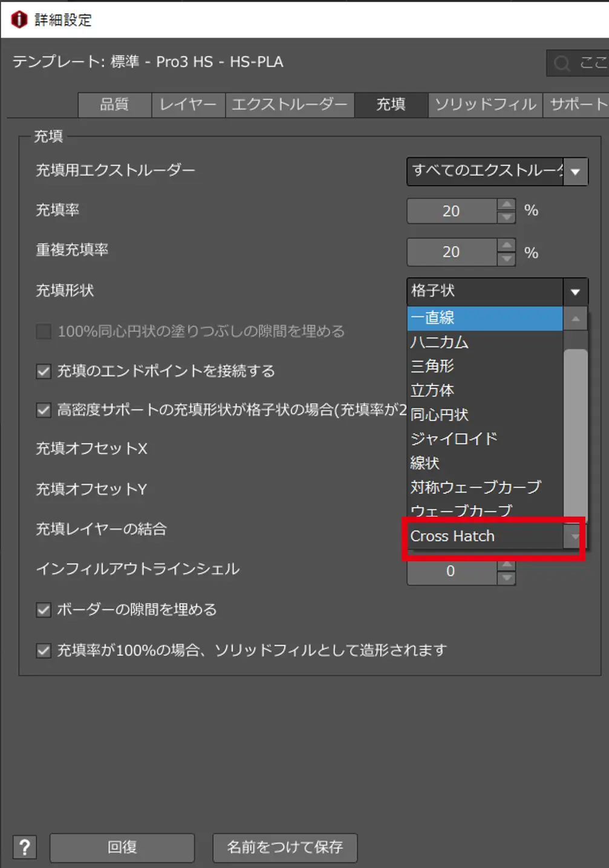Select Cross Hatch infill pattern
Viewport: 609px width, 868px height.
coord(453,537)
